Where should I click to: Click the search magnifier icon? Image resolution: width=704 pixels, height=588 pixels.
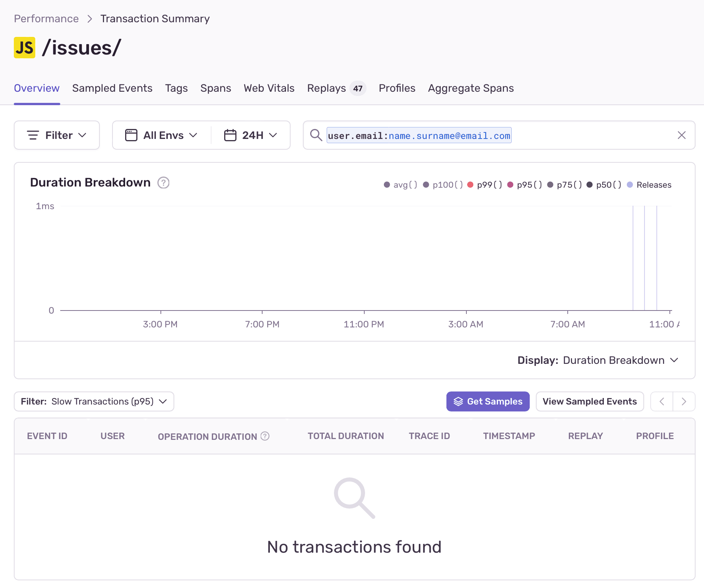[x=316, y=135]
